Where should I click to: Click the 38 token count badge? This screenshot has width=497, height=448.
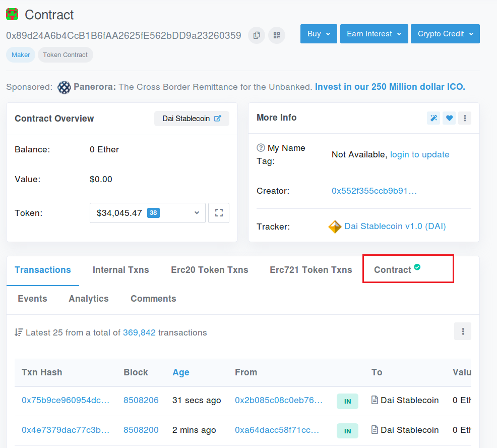[x=153, y=213]
